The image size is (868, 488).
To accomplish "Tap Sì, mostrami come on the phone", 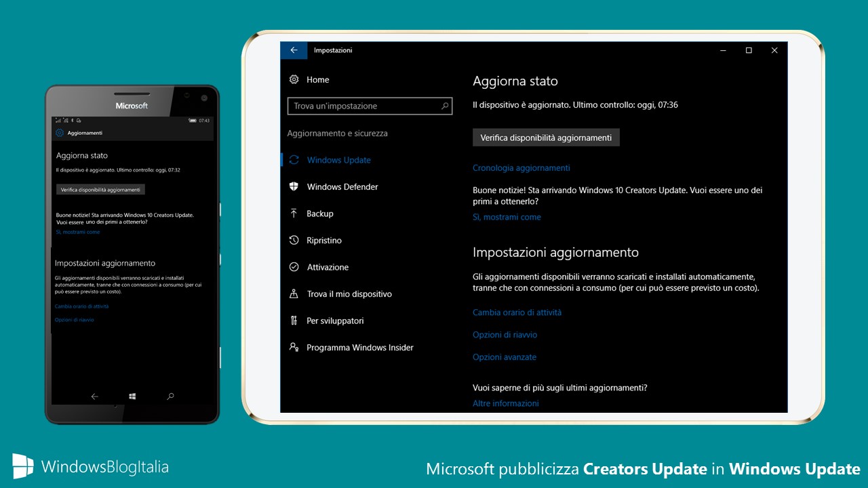I will pyautogui.click(x=78, y=232).
